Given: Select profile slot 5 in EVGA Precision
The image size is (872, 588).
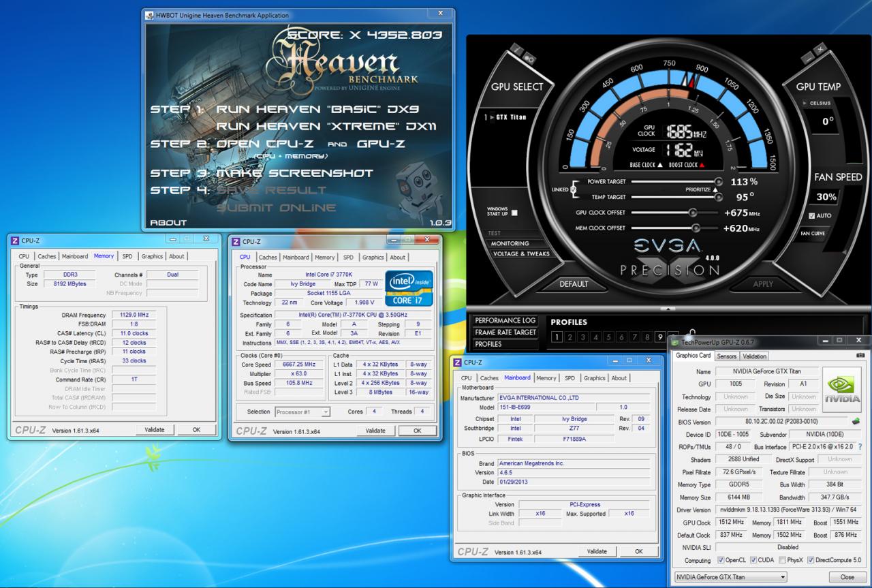Looking at the screenshot, I should [x=608, y=337].
